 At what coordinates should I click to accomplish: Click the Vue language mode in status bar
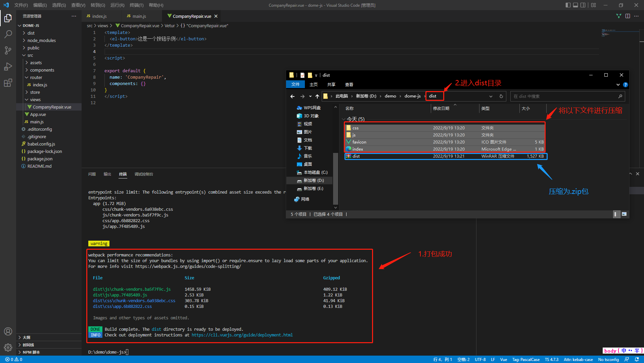coord(503,360)
